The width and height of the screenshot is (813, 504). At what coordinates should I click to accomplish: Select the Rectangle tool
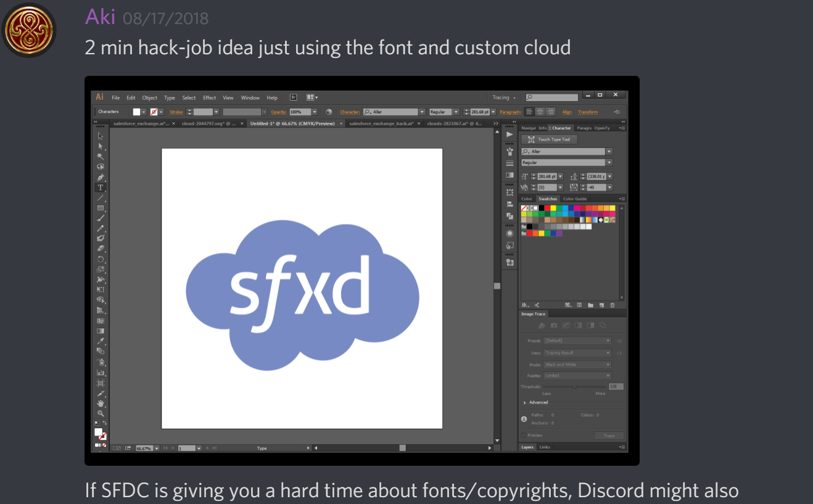101,208
